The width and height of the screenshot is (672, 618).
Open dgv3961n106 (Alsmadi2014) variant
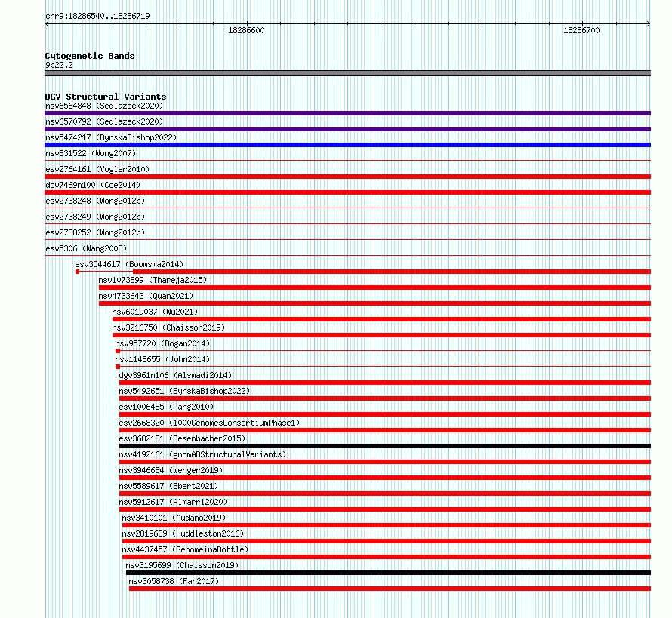(175, 375)
